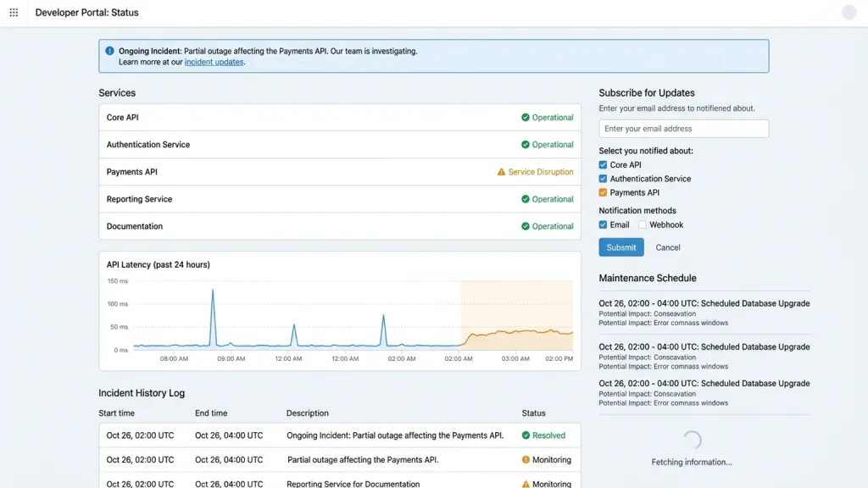Image resolution: width=868 pixels, height=488 pixels.
Task: Click the info icon in the incident banner
Action: (x=109, y=51)
